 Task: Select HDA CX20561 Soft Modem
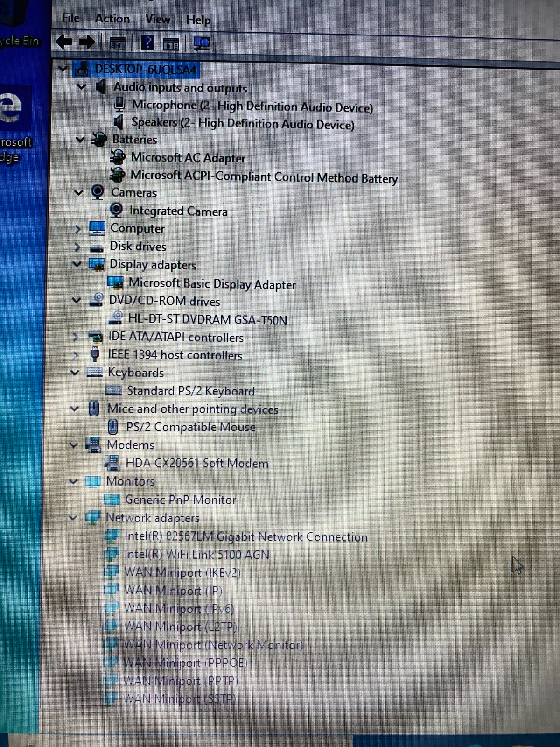(x=197, y=463)
